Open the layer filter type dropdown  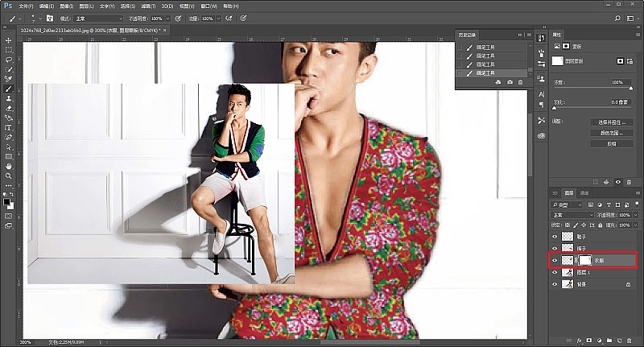[x=568, y=204]
